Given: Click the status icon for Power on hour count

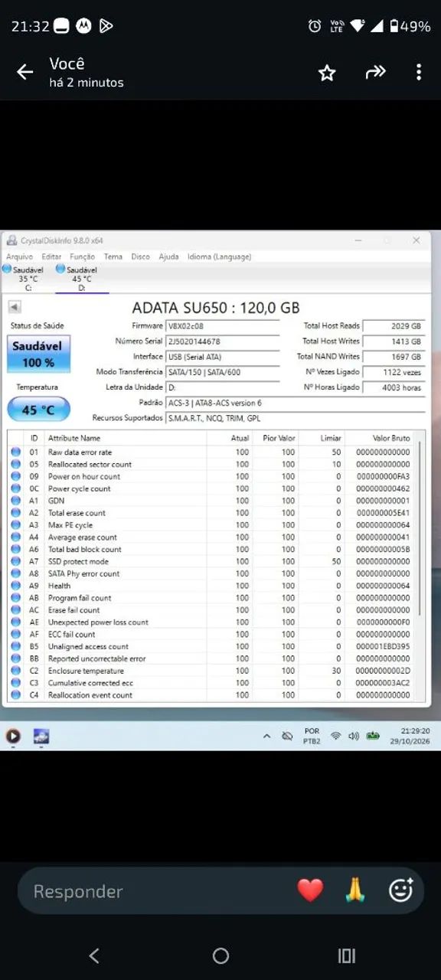Looking at the screenshot, I should coord(15,476).
